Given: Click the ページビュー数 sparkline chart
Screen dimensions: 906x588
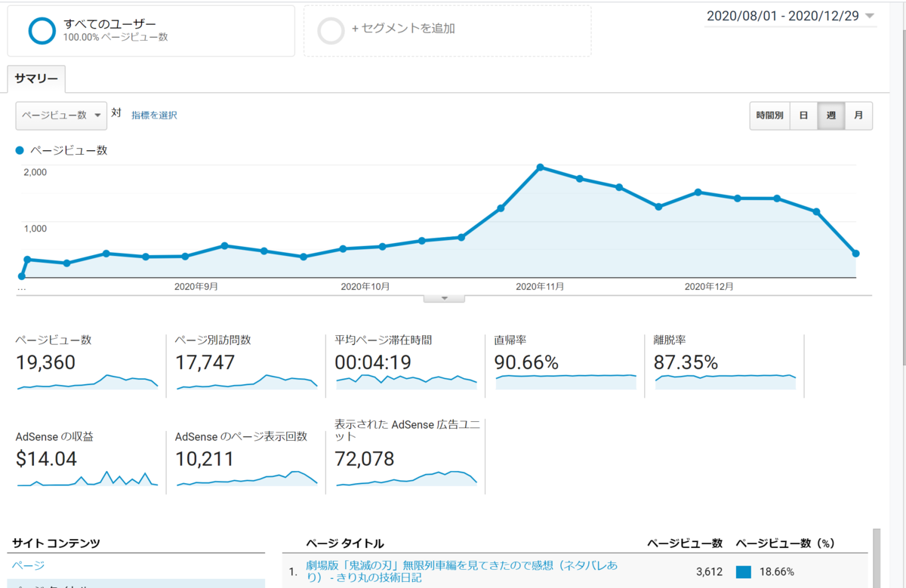Looking at the screenshot, I should pos(87,382).
